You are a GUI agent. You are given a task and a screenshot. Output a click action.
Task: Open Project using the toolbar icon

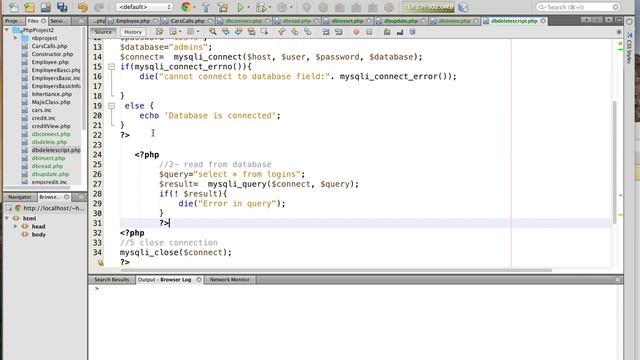(x=46, y=7)
